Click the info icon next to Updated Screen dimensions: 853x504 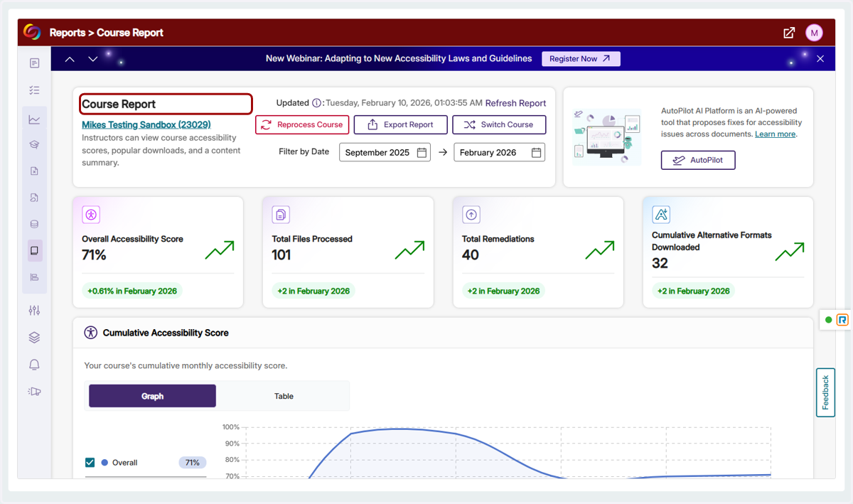(x=317, y=103)
